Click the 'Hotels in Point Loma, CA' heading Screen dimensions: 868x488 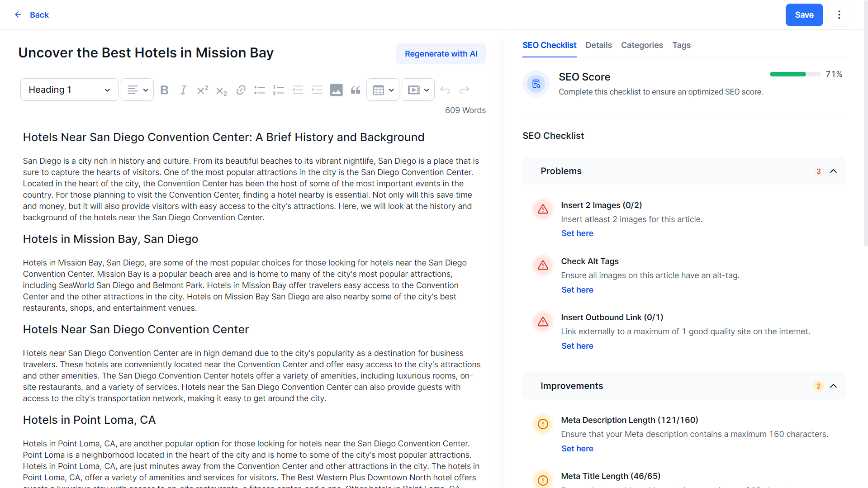click(x=89, y=420)
